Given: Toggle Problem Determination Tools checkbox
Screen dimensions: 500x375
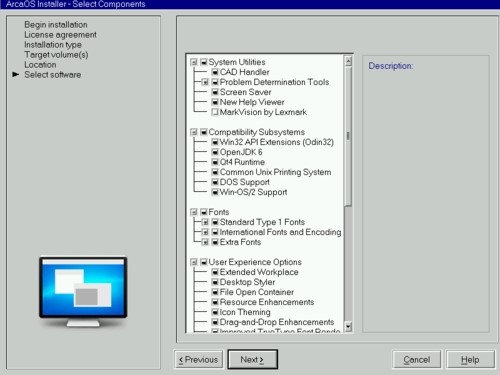Looking at the screenshot, I should point(215,82).
